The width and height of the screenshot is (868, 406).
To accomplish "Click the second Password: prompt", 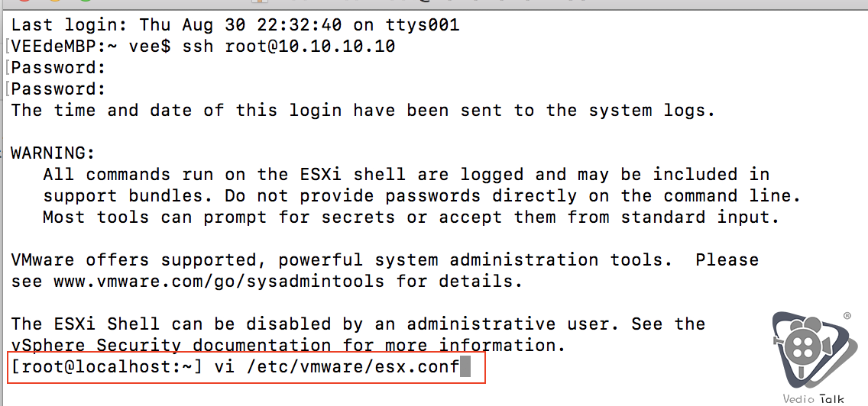I will [58, 89].
